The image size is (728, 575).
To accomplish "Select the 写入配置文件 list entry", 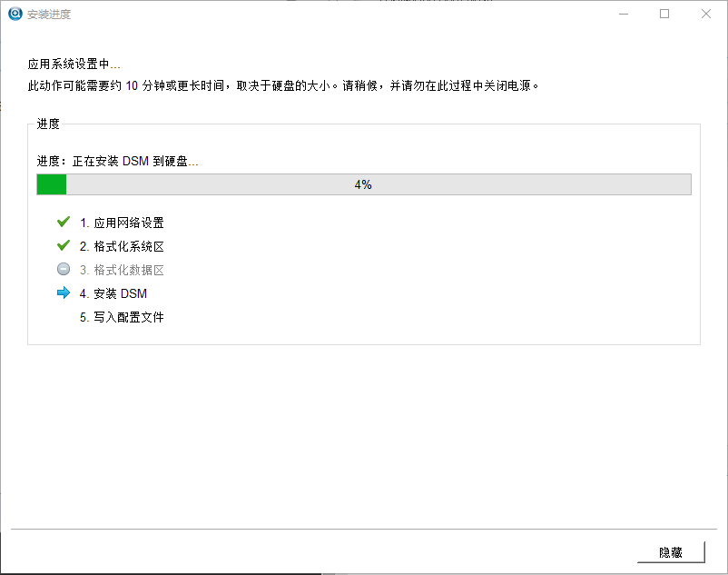I will pos(120,316).
